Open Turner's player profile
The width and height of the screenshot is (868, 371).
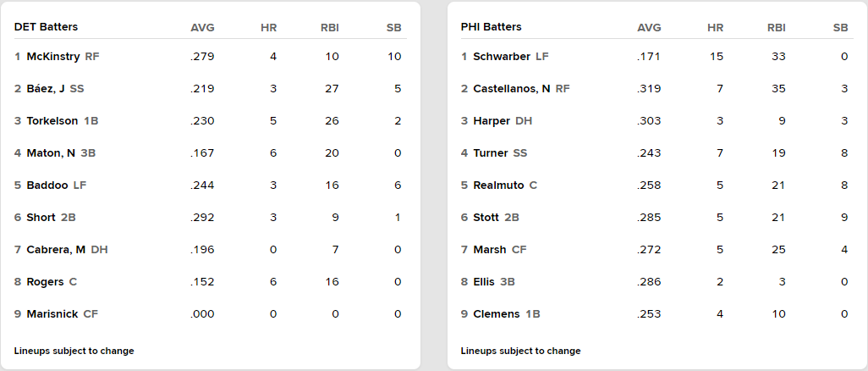(492, 153)
